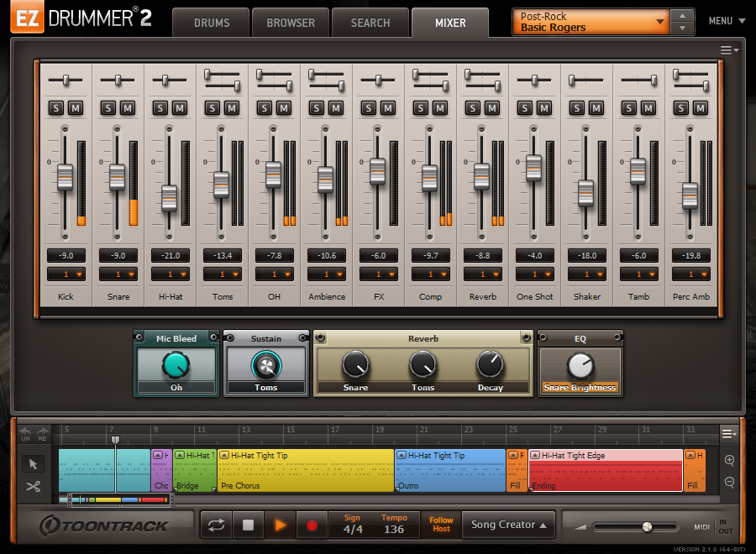Select previous preset with down arrow
Viewport: 756px width, 554px height.
click(682, 28)
